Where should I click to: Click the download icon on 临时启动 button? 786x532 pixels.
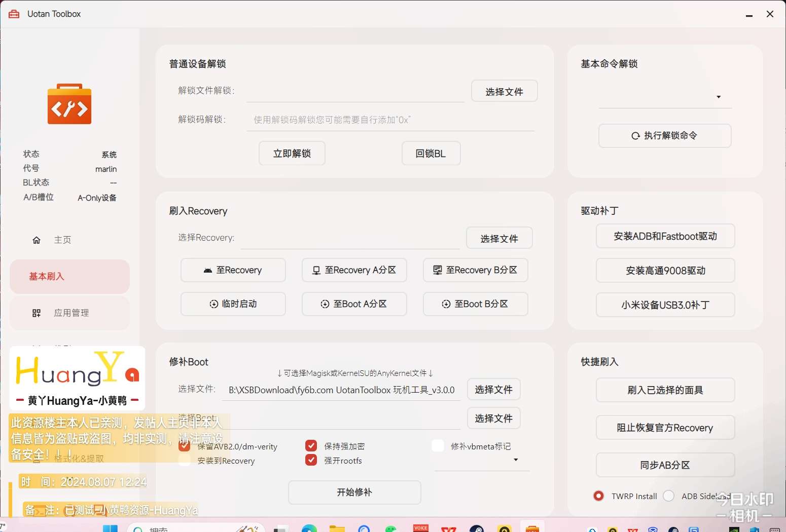[214, 304]
